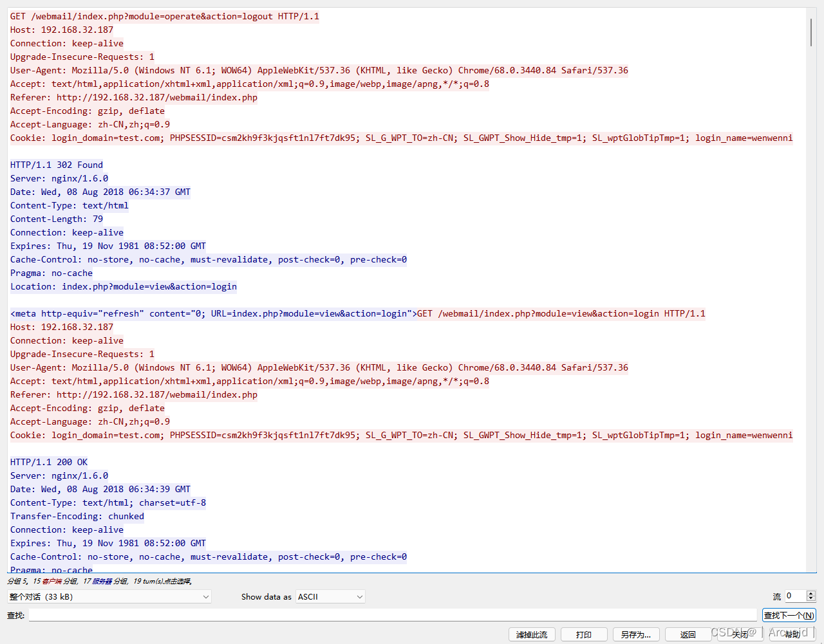This screenshot has height=644, width=824.
Task: Select Content-Type: text/html; charset=utf-8 line
Action: [x=108, y=502]
